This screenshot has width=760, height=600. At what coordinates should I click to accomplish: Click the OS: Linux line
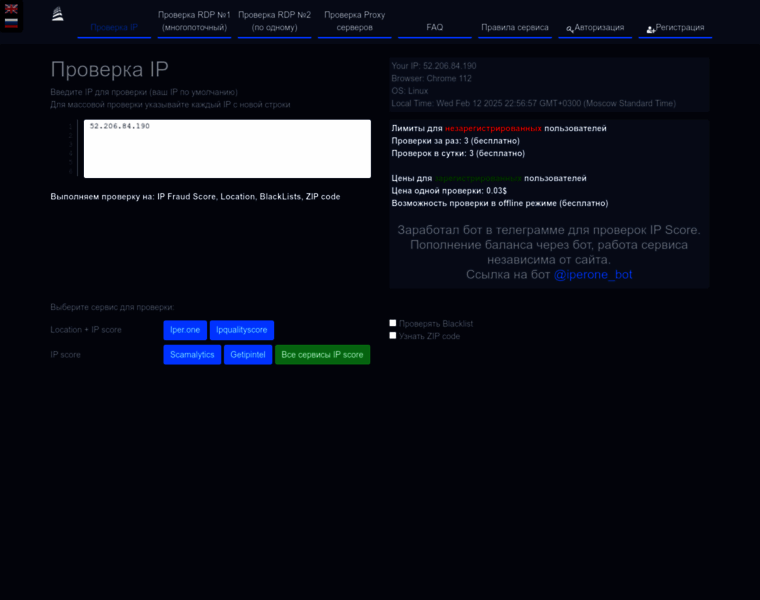pos(410,91)
